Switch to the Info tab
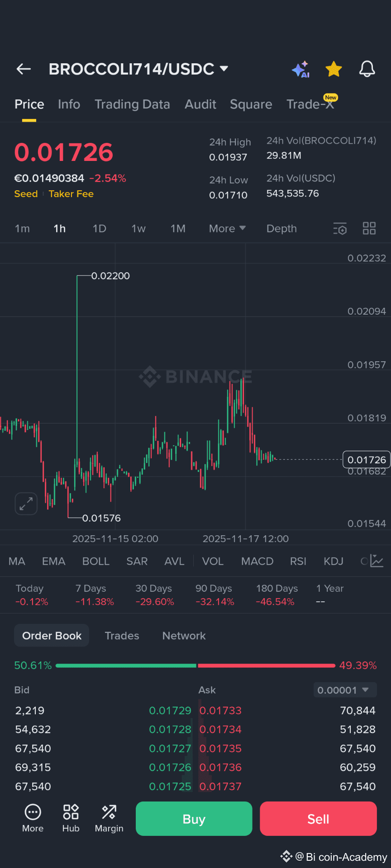 click(x=69, y=104)
